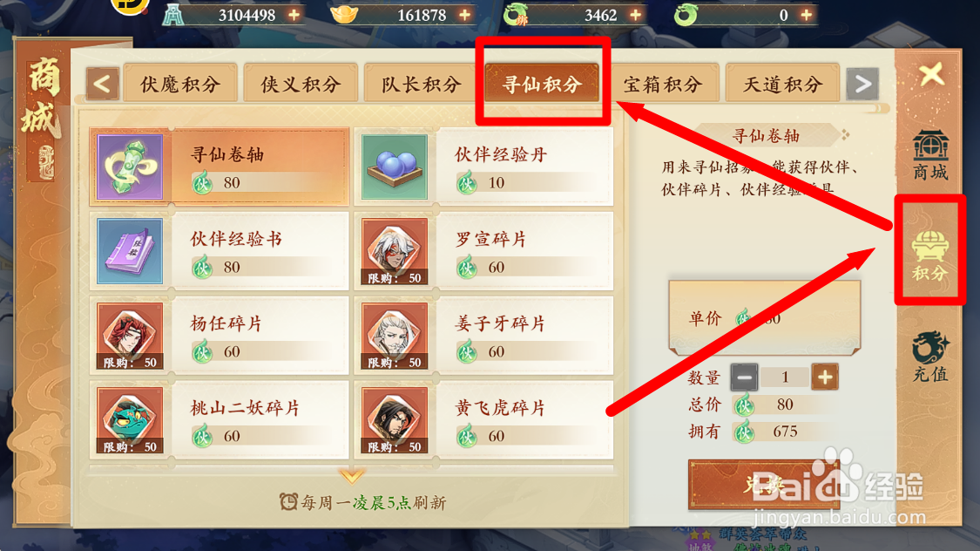Decrease purchase quantity with minus button
This screenshot has width=980, height=551.
744,378
